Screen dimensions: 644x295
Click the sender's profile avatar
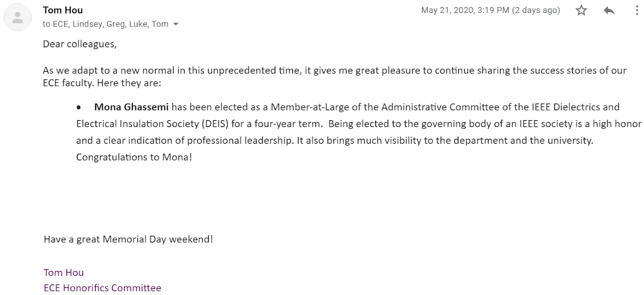pyautogui.click(x=18, y=18)
